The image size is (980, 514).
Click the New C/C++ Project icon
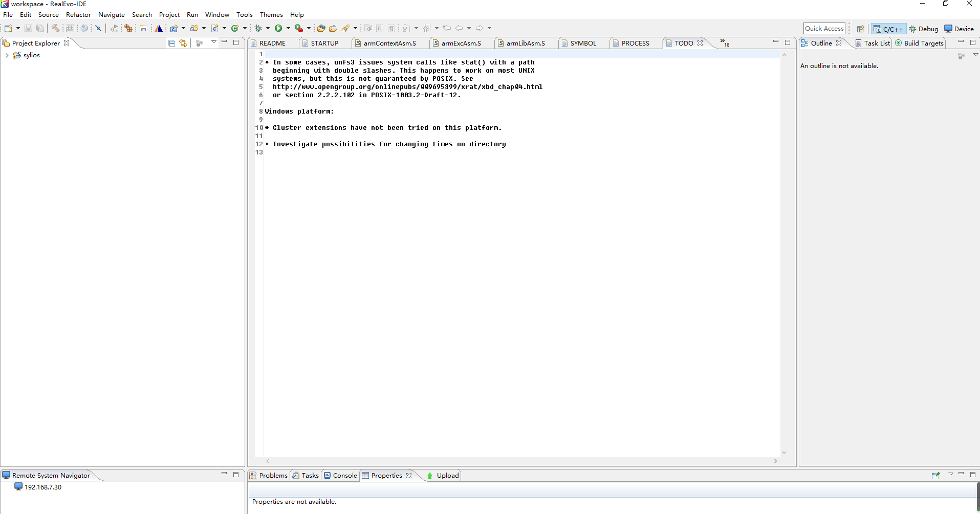[x=174, y=28]
